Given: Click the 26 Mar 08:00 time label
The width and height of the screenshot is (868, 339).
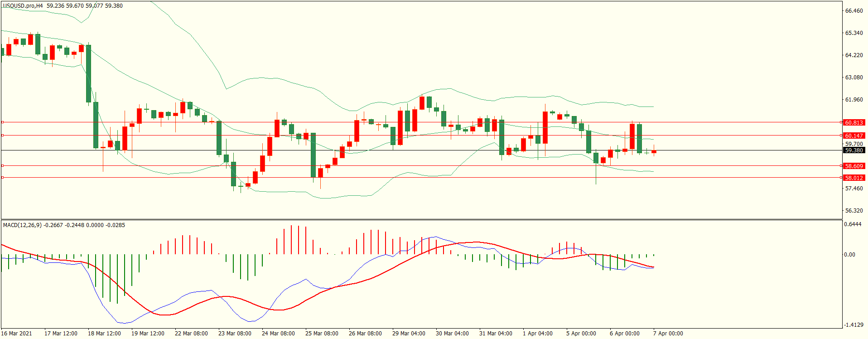Looking at the screenshot, I should [x=365, y=334].
